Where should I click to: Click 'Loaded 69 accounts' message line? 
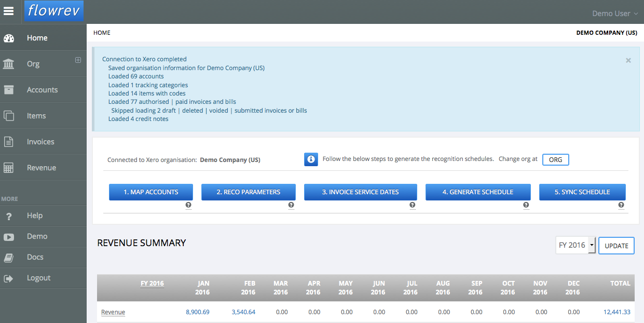tap(136, 76)
